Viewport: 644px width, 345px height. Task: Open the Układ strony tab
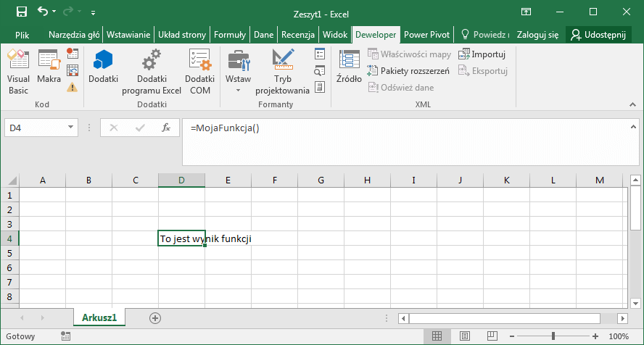tap(182, 35)
